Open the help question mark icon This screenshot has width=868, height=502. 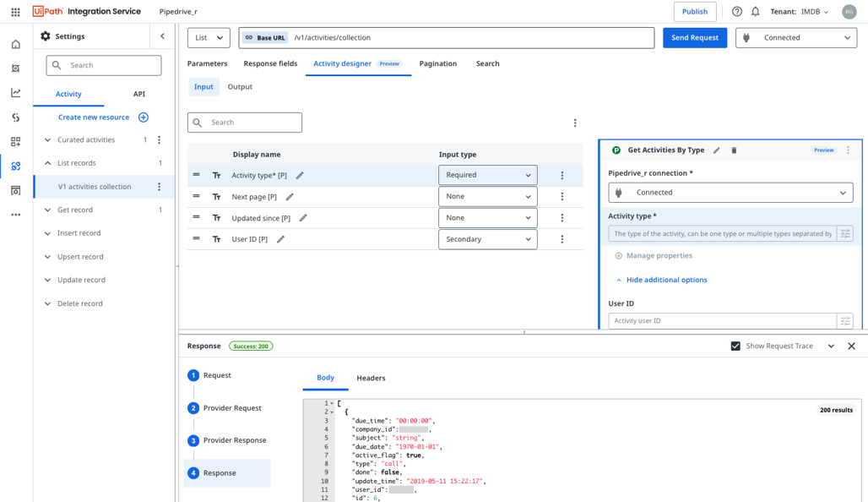(737, 12)
